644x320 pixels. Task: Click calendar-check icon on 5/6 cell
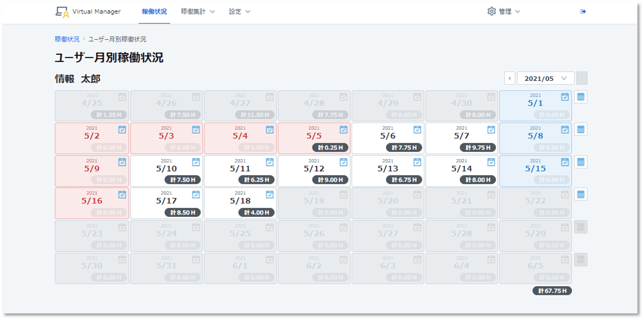coord(417,130)
